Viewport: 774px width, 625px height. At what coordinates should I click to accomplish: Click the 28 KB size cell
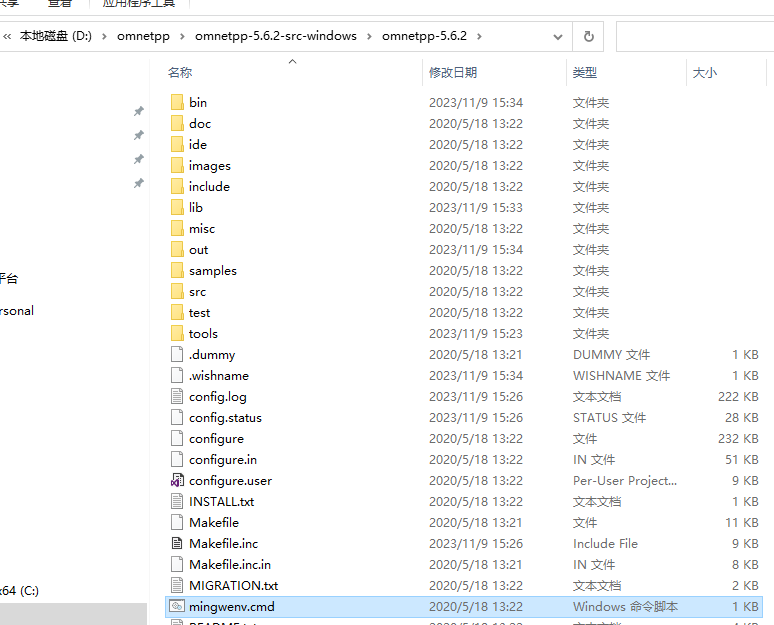pyautogui.click(x=741, y=418)
